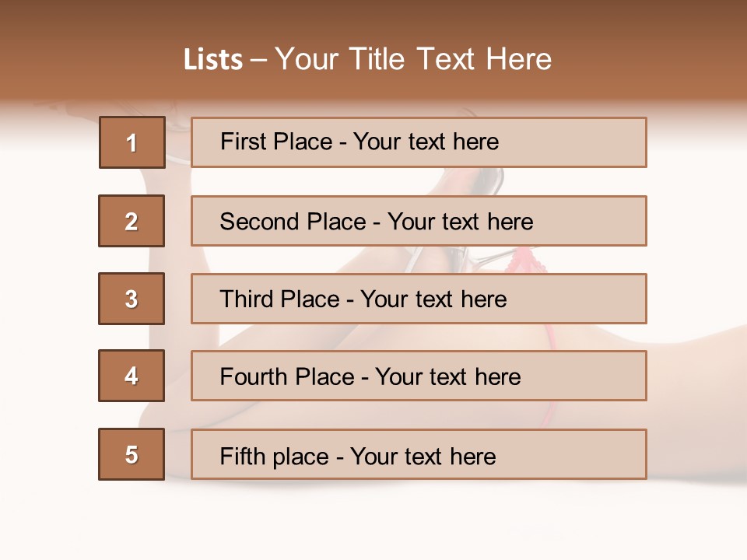Select 'Your Title Text Here' title text
Screen dimensions: 747x560
(x=413, y=59)
